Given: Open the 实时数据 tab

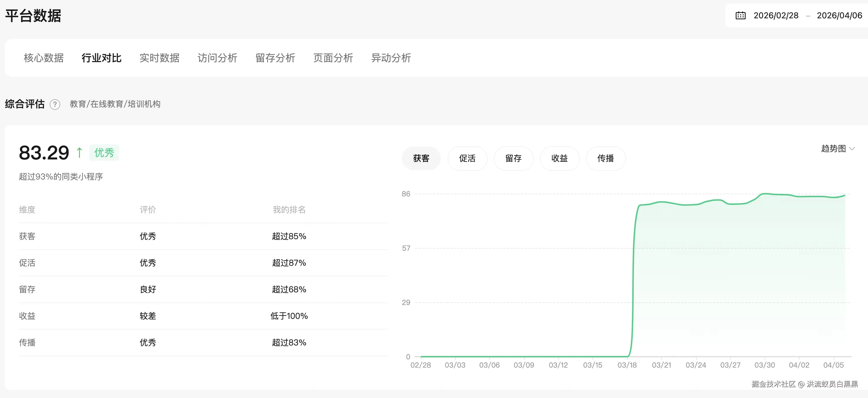Looking at the screenshot, I should [x=159, y=58].
